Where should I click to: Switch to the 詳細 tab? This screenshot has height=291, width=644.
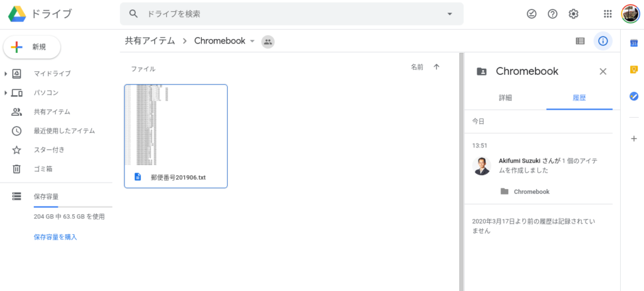pyautogui.click(x=505, y=98)
